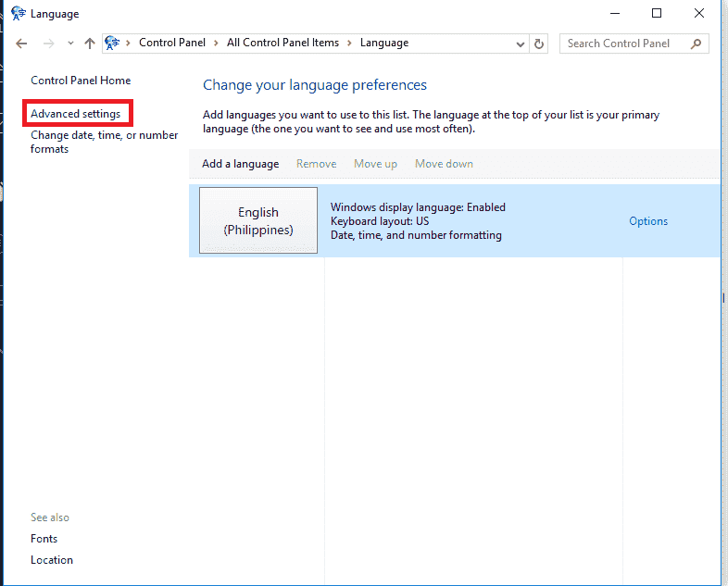
Task: Select Language breadcrumb in address bar
Action: click(x=384, y=43)
